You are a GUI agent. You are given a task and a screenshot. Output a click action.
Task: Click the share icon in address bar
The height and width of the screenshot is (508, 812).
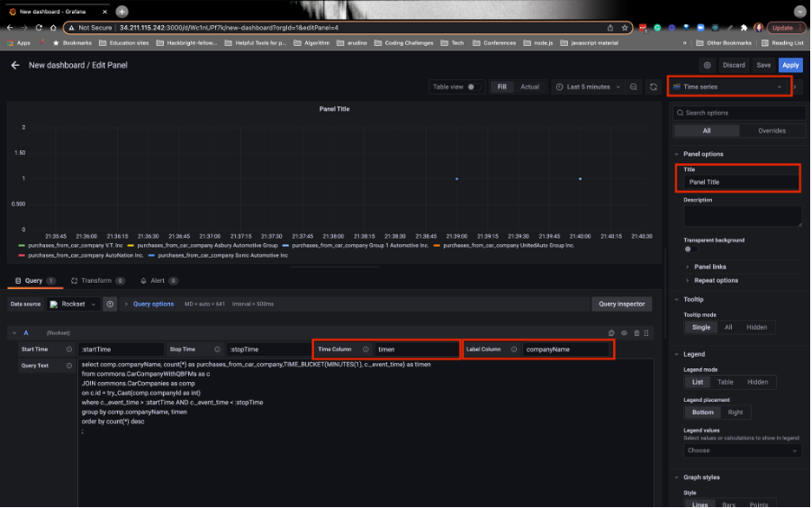(x=610, y=28)
